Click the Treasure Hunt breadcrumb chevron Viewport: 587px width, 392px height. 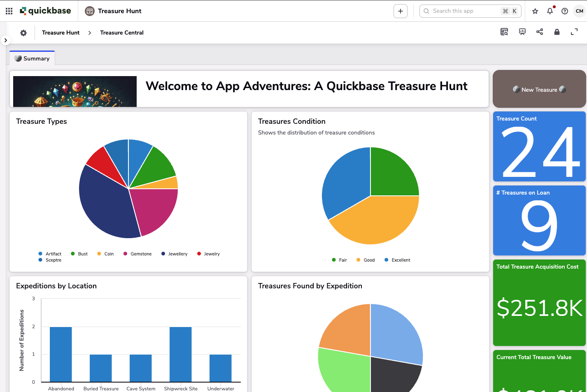89,32
